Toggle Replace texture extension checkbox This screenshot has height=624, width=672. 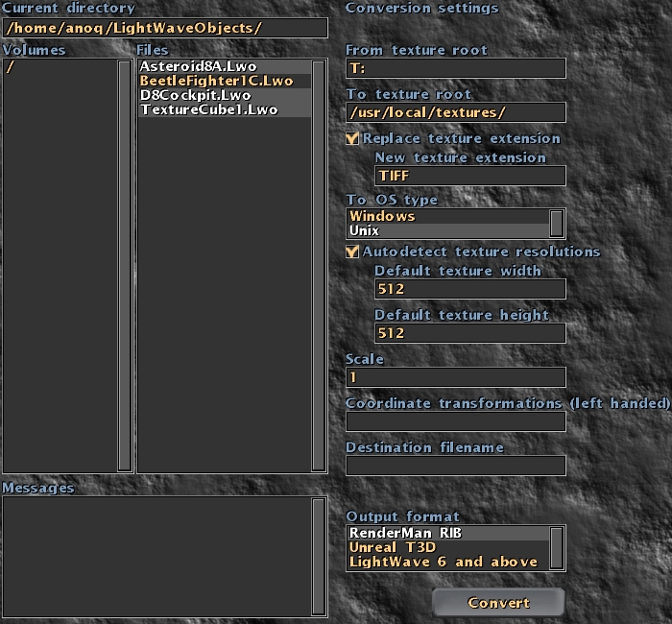coord(352,138)
